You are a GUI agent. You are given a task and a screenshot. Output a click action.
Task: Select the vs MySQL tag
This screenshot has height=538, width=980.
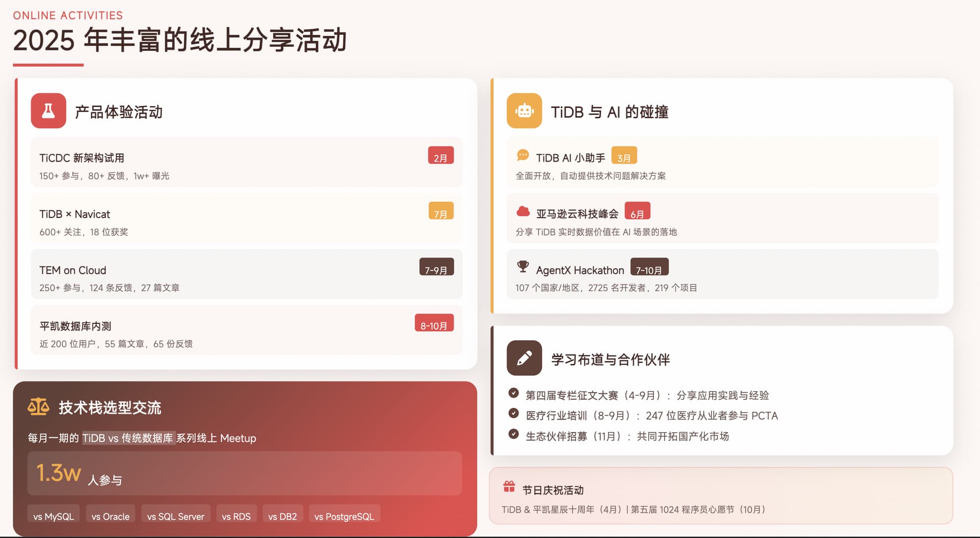click(54, 514)
